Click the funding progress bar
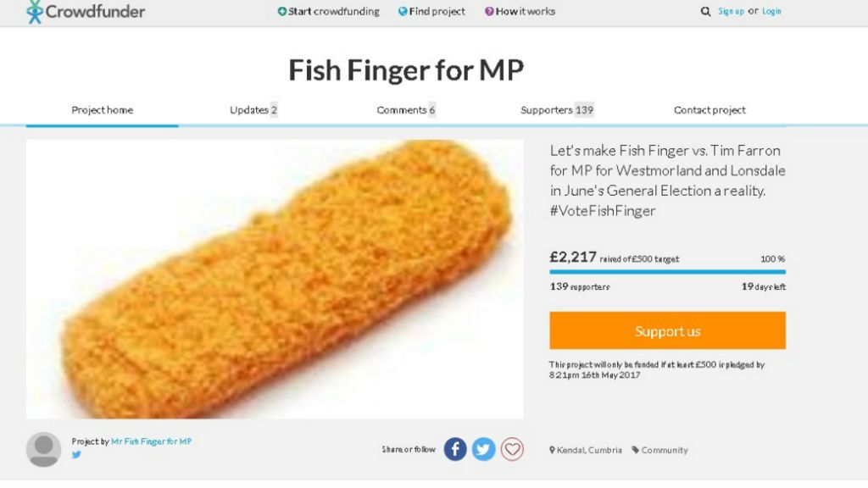The height and width of the screenshot is (488, 868). (667, 272)
